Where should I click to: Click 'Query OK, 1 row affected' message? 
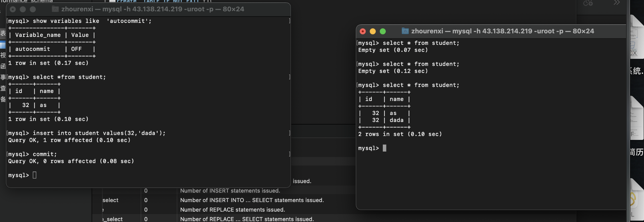(69, 140)
